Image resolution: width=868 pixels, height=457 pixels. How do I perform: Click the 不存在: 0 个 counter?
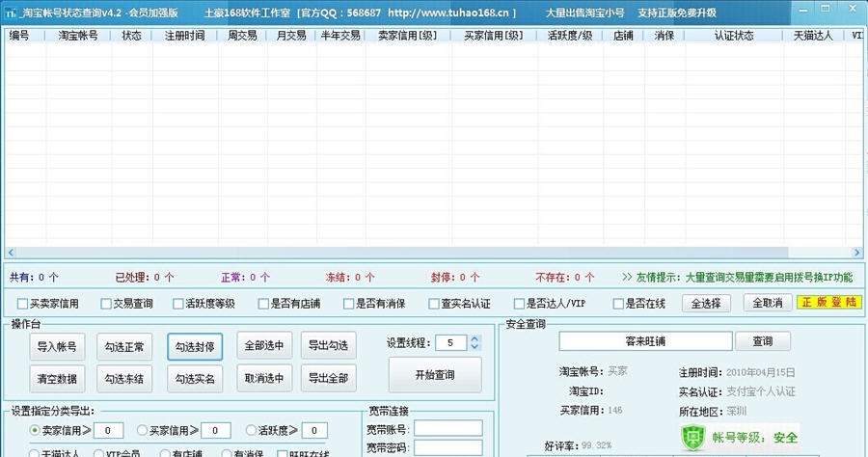coord(565,277)
